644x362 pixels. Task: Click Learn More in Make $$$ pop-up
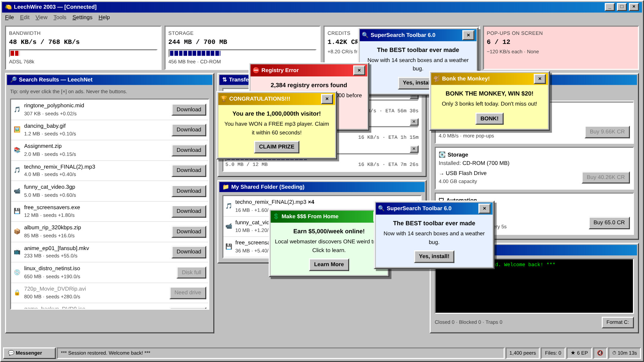click(329, 264)
